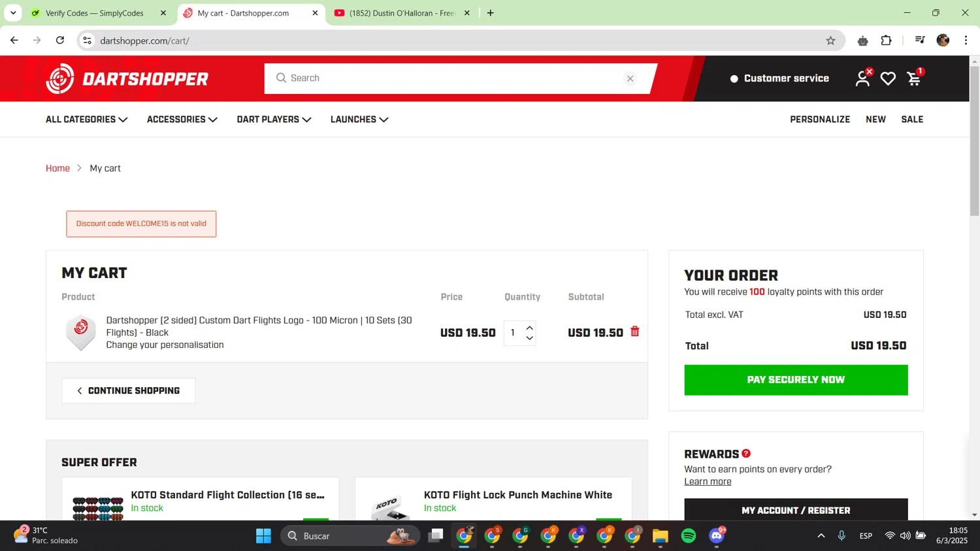Decrease quantity with down arrow
Viewport: 980px width, 551px height.
point(529,338)
